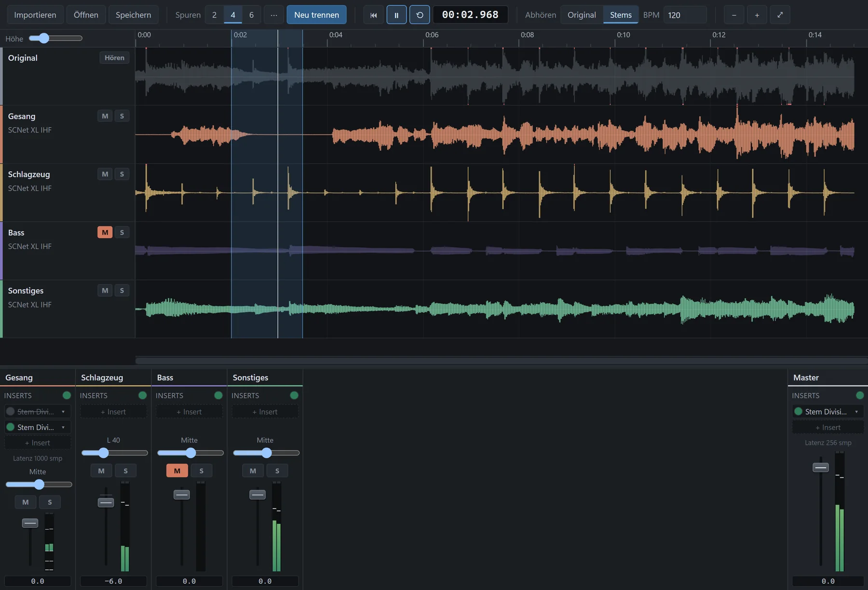Solo Sonstiges mixer channel strip
Screen dimensions: 868x590
click(277, 471)
